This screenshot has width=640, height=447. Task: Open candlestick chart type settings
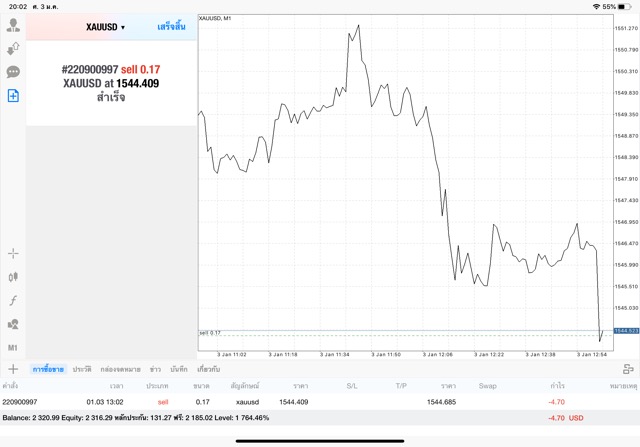13,276
